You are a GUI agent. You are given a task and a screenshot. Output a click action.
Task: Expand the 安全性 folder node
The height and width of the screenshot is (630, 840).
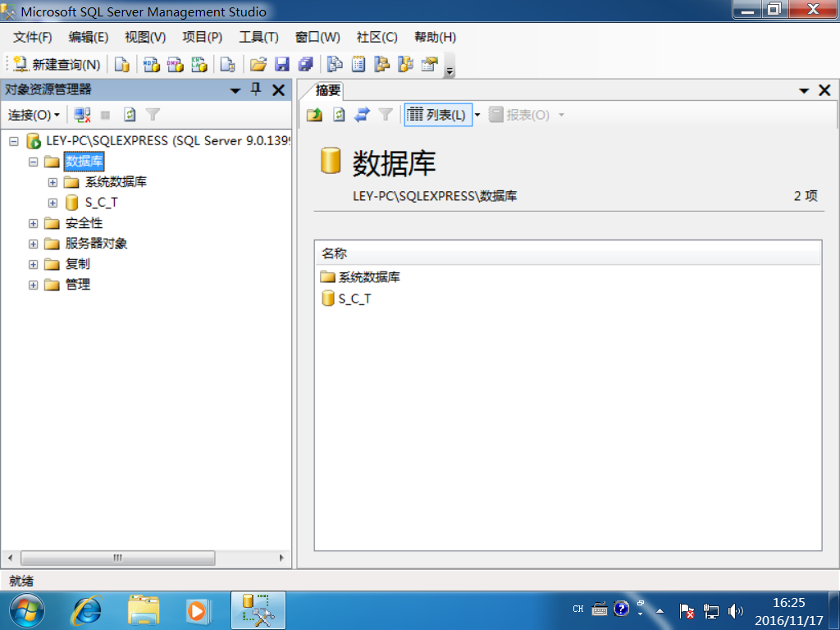(33, 223)
